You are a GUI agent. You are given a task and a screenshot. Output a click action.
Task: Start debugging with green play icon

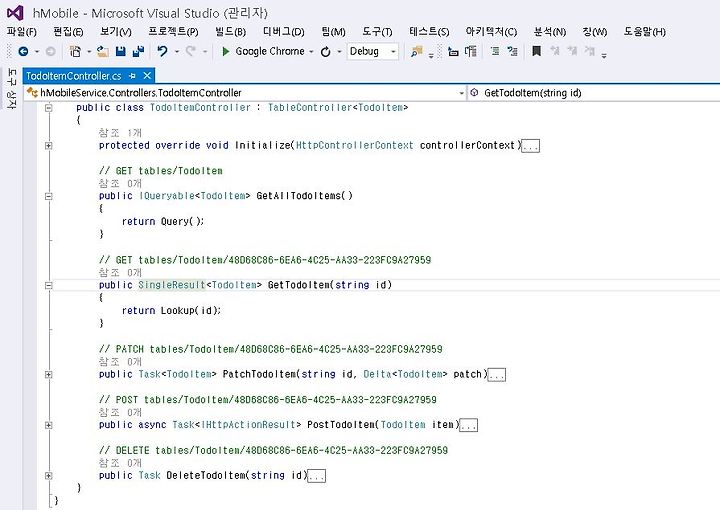tap(225, 51)
